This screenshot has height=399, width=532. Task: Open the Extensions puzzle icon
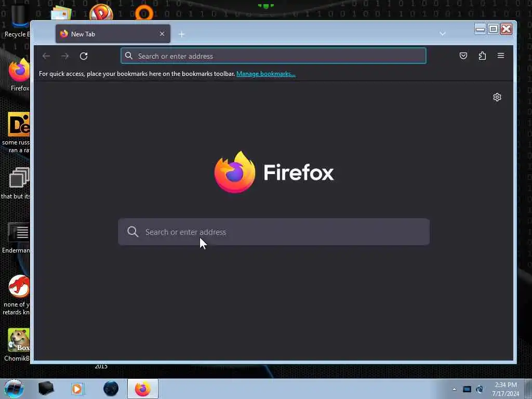click(x=482, y=56)
